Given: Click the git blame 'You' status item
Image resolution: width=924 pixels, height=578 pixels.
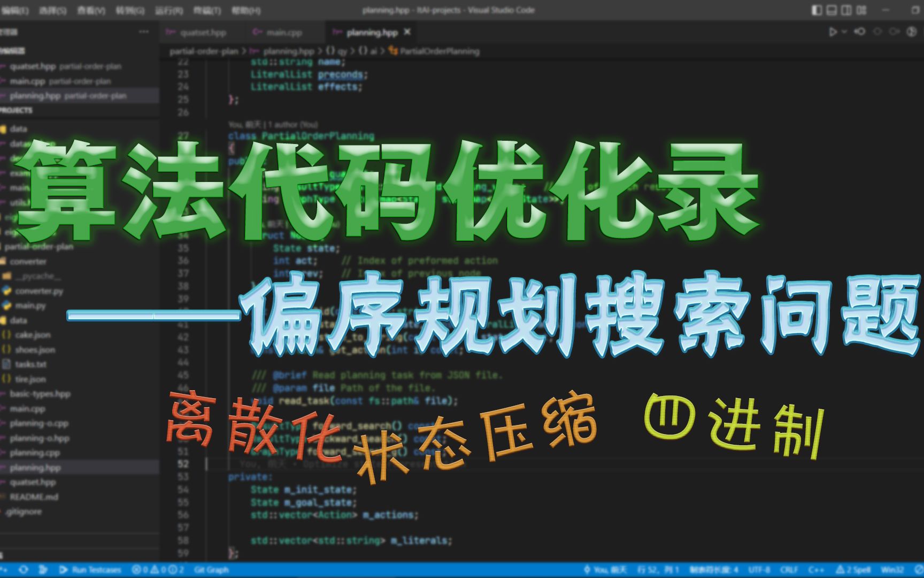Looking at the screenshot, I should tap(605, 570).
